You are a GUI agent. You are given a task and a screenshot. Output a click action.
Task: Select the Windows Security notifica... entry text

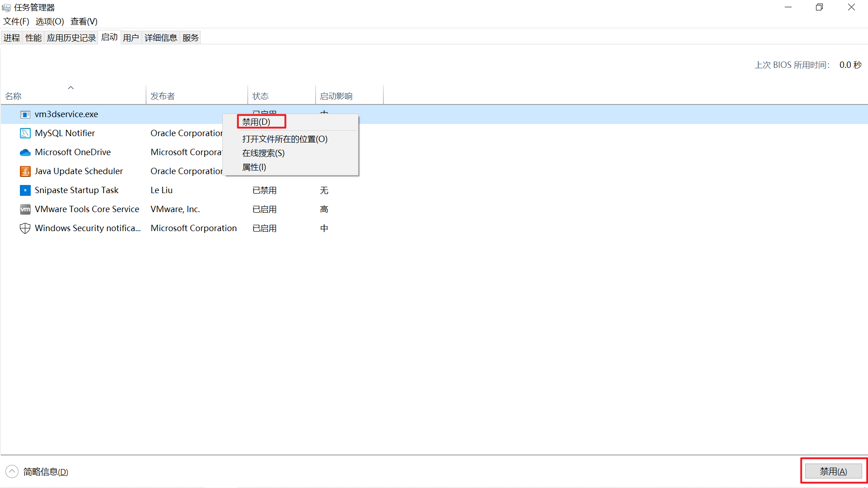click(x=88, y=228)
